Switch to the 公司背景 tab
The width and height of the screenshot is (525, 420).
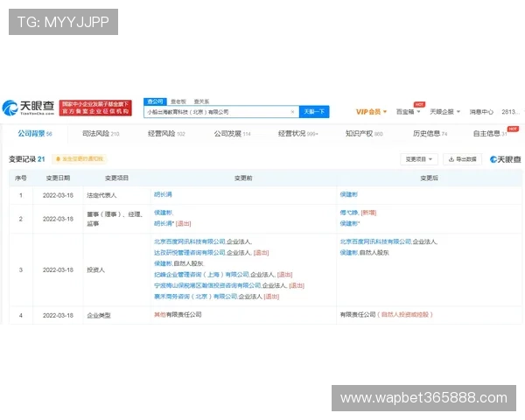[35, 134]
